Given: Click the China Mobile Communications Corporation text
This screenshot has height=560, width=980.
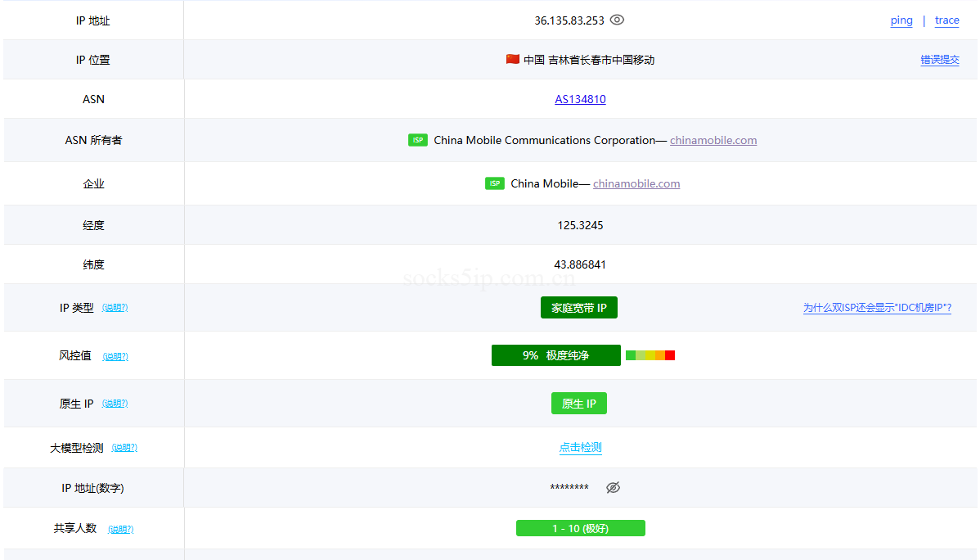Looking at the screenshot, I should click(x=544, y=140).
